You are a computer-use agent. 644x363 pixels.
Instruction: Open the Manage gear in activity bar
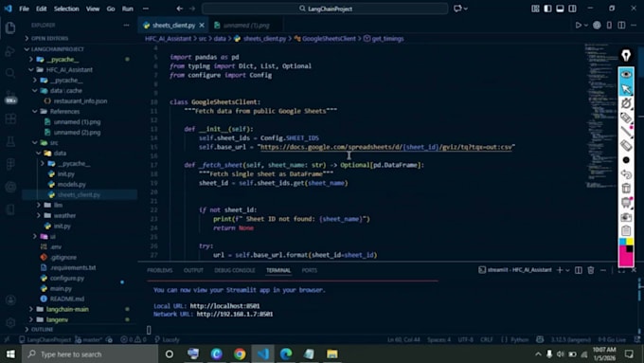coord(11,322)
